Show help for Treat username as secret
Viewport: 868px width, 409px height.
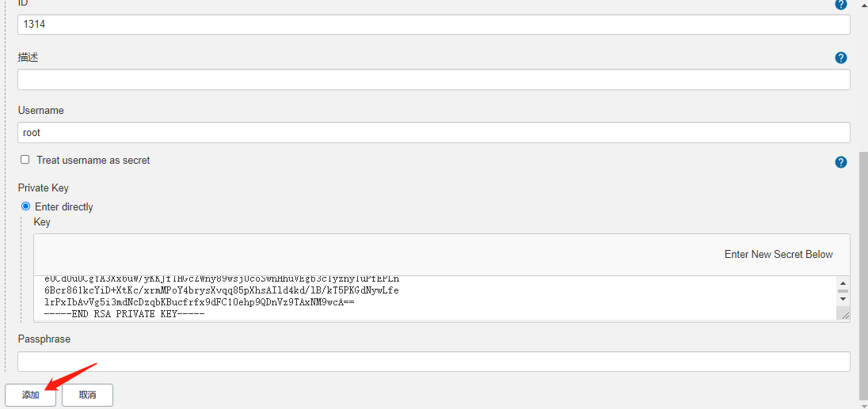point(841,162)
